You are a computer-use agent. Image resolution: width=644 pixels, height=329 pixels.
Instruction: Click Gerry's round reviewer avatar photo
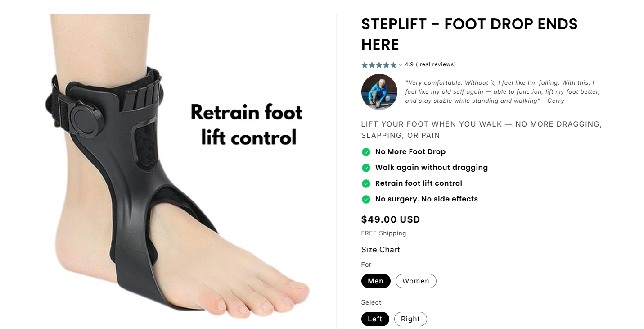(379, 92)
